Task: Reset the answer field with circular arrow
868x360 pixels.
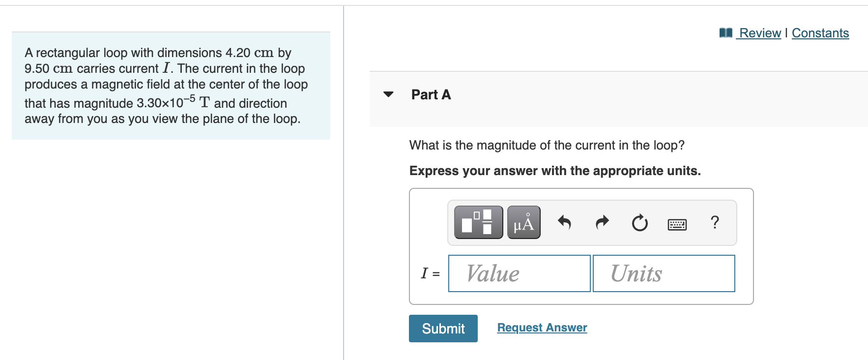Action: [639, 222]
